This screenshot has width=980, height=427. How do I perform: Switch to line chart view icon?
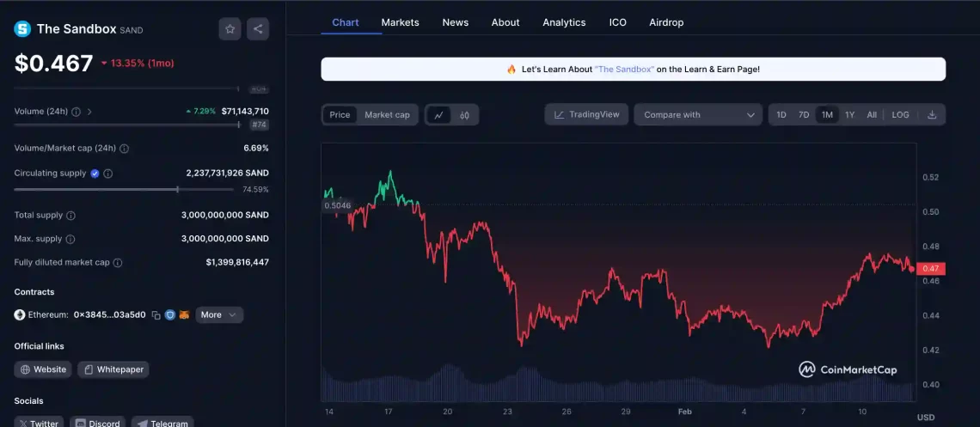tap(438, 115)
